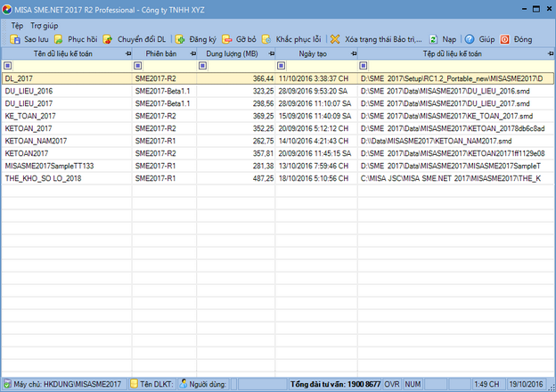Select the KETOAN_2017 row
The width and height of the screenshot is (556, 392).
point(278,128)
